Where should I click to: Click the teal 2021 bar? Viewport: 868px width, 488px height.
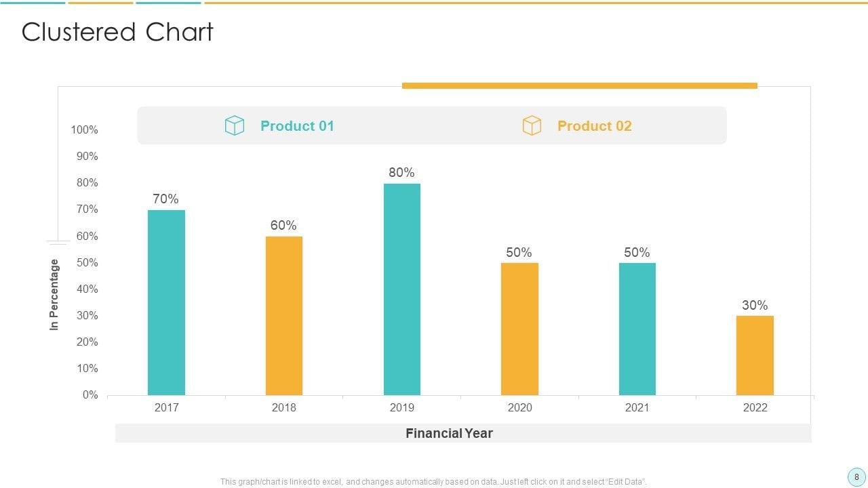point(637,329)
